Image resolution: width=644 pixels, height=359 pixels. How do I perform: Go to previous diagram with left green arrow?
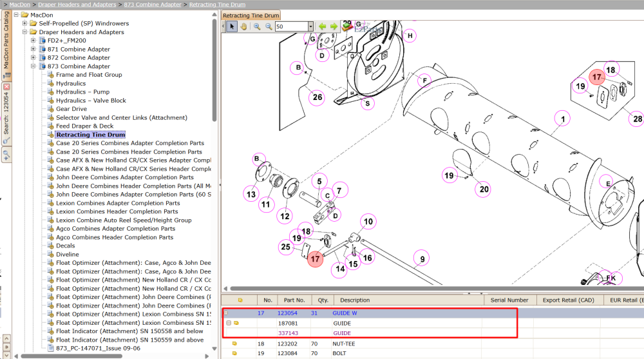323,26
